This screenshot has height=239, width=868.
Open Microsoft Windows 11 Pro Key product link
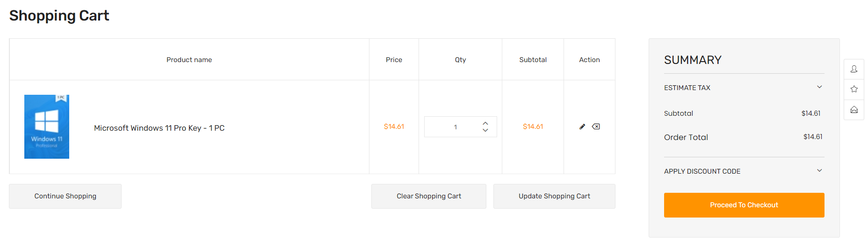coord(159,128)
